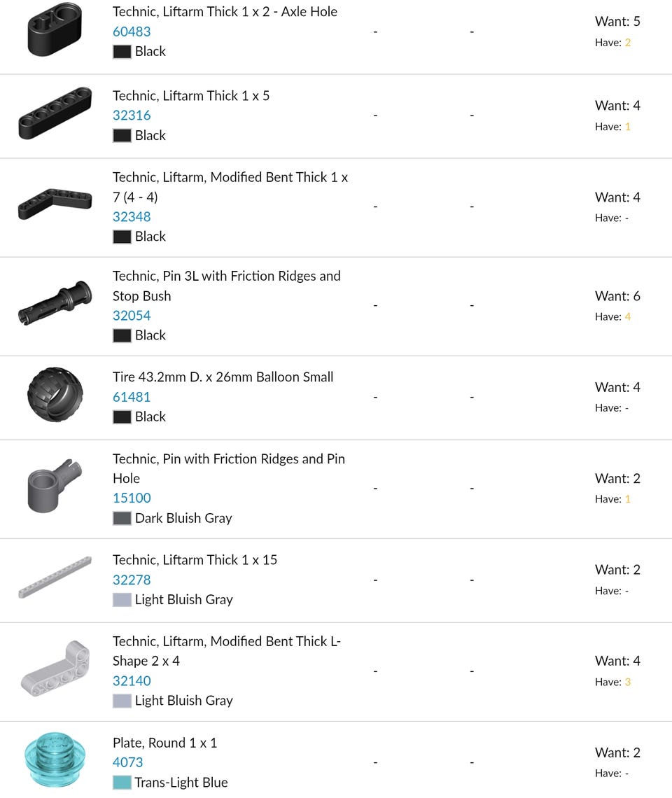Image resolution: width=672 pixels, height=798 pixels.
Task: Click the bent liftarm 1 x 7 part image
Action: click(x=55, y=204)
